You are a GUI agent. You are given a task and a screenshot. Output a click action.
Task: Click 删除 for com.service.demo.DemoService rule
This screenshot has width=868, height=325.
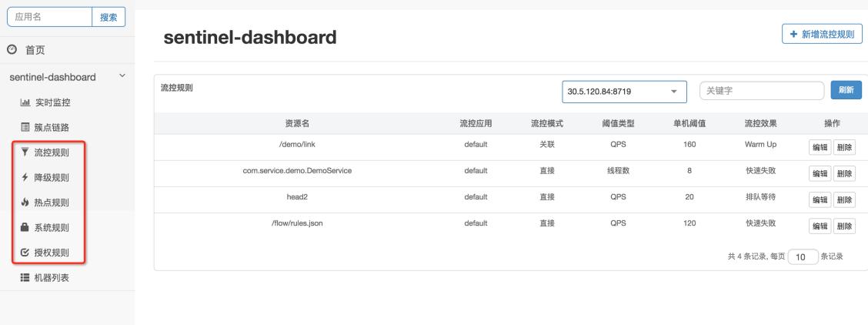844,173
